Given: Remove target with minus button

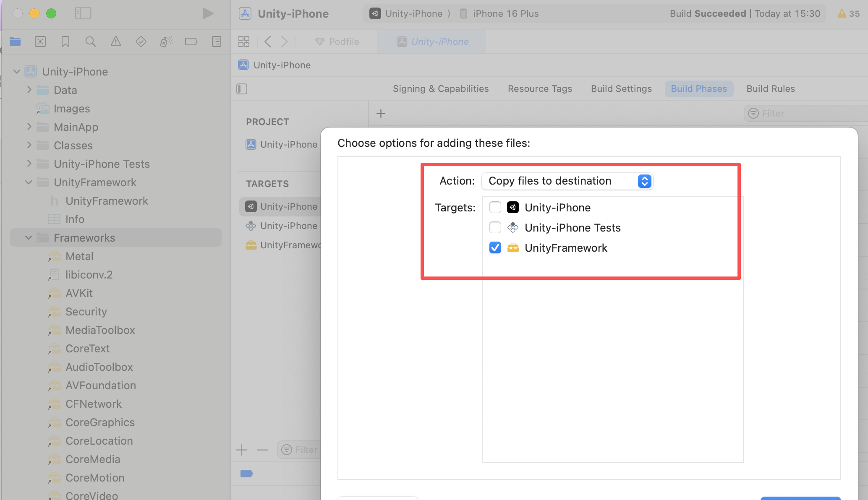Looking at the screenshot, I should [x=262, y=450].
